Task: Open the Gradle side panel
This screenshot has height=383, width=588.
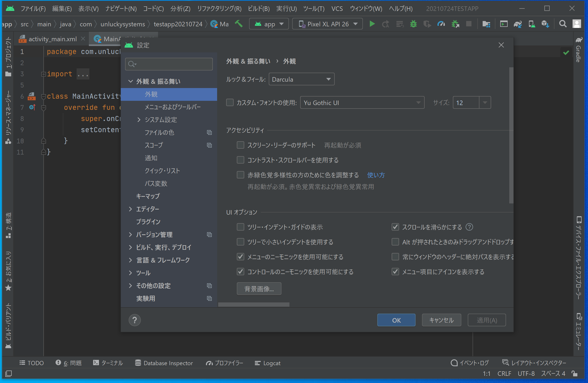Action: [578, 50]
